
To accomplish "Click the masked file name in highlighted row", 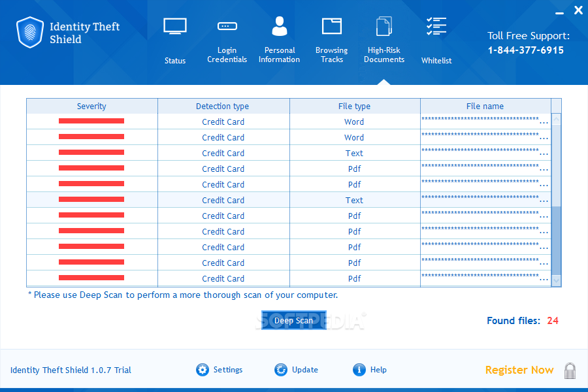I will (x=485, y=199).
